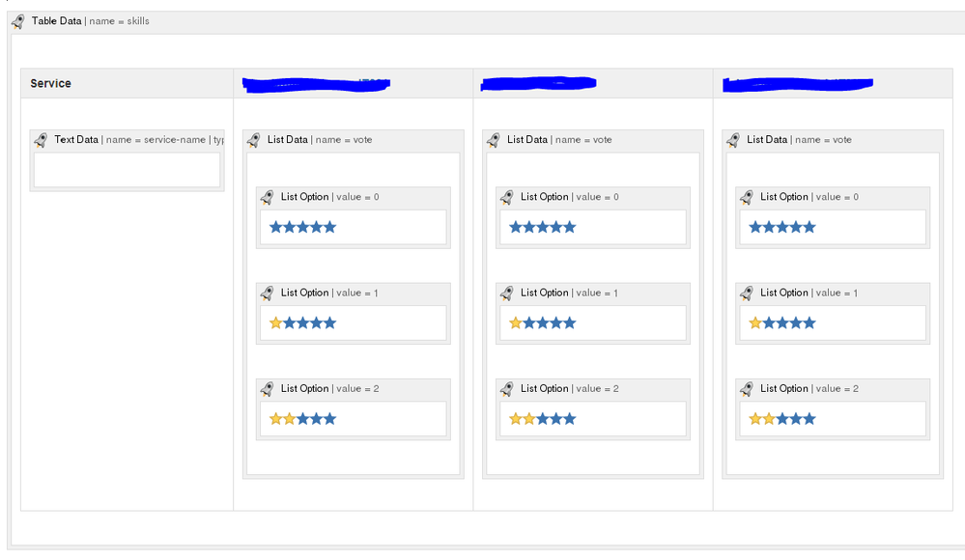This screenshot has height=560, width=965.
Task: Click the one-gold-star rating in second column value 1
Action: pyautogui.click(x=542, y=323)
